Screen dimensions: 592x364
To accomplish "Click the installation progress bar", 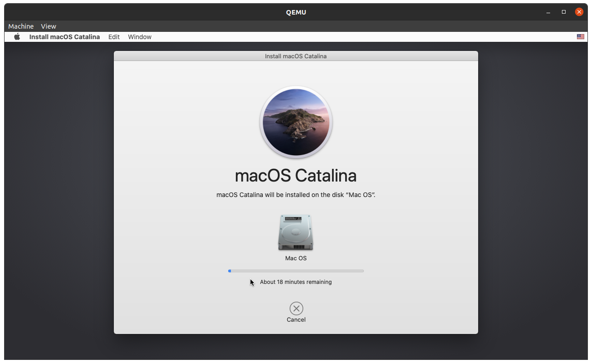I will [x=296, y=271].
